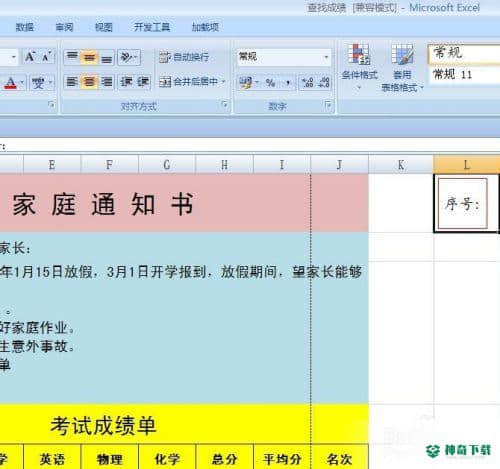Click the Increase Indent icon
Screen dimensions: 500x469
[143, 82]
